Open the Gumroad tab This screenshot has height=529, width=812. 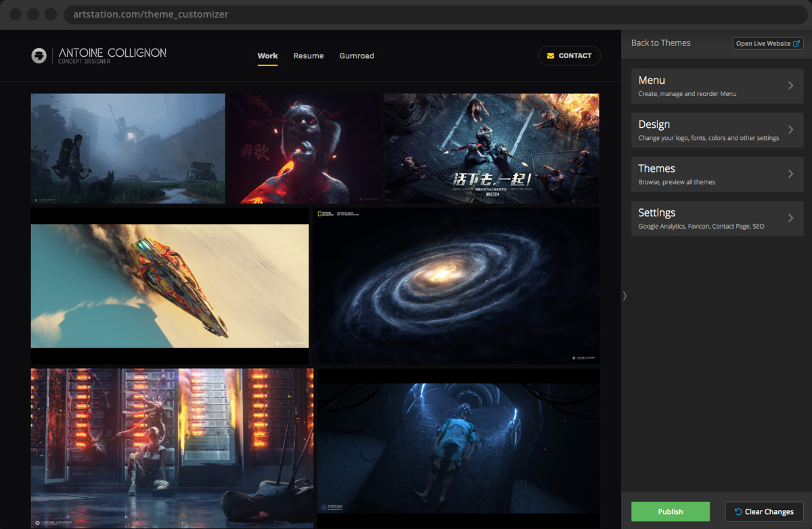(x=357, y=55)
